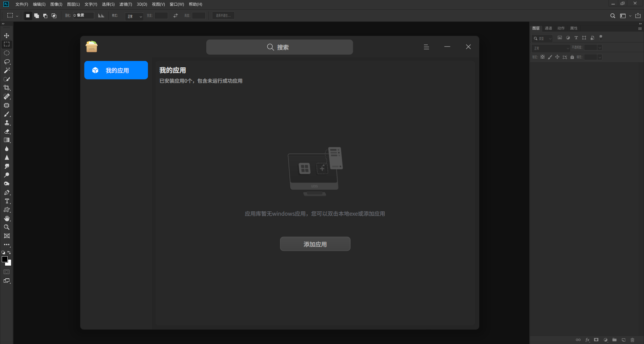This screenshot has height=344, width=644.
Task: Toggle the layer filter on/off switch
Action: point(601,38)
